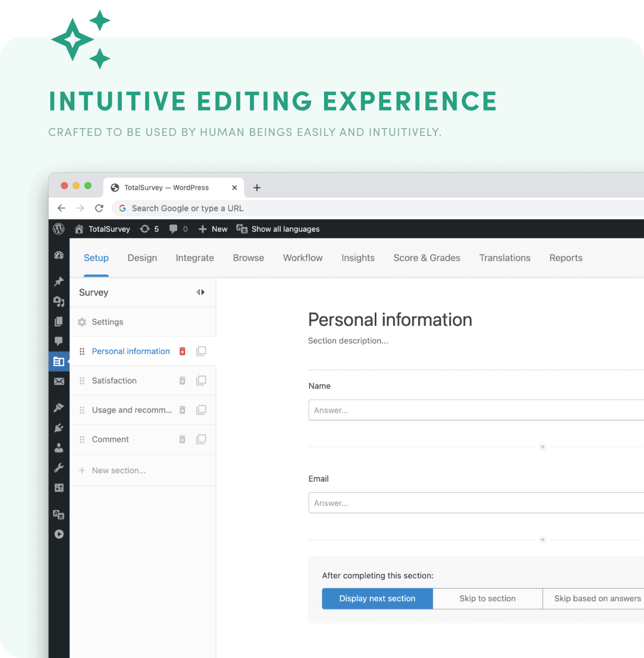Image resolution: width=644 pixels, height=658 pixels.
Task: Open the Tools wrench icon in sidebar
Action: (x=59, y=468)
